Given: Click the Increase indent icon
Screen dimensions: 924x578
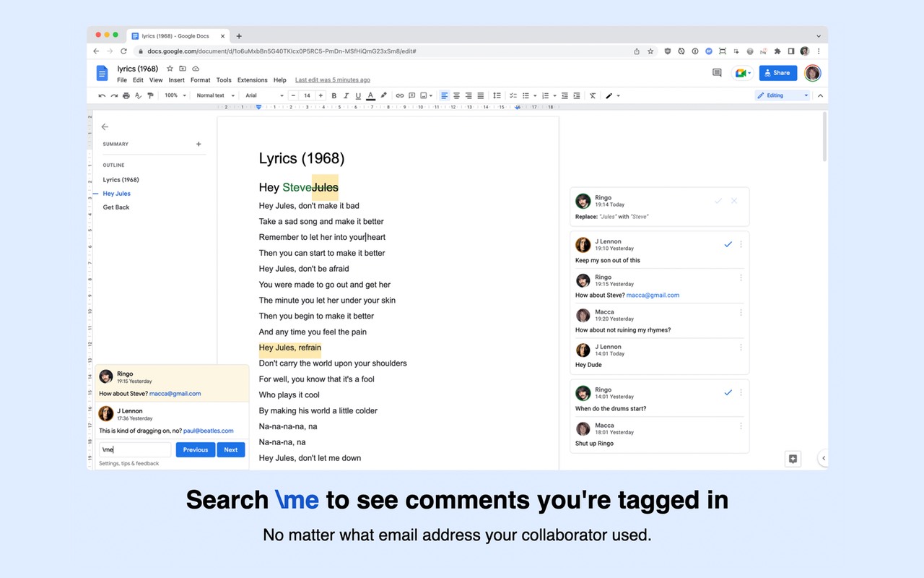Looking at the screenshot, I should [x=577, y=95].
